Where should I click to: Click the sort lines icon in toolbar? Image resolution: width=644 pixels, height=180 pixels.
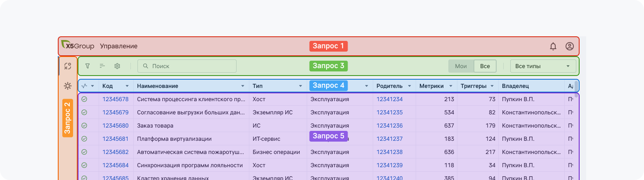click(102, 66)
